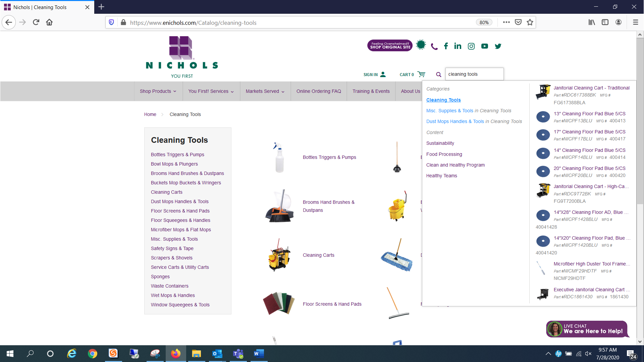Open the YouTube social icon
The image size is (644, 362).
pos(485,46)
